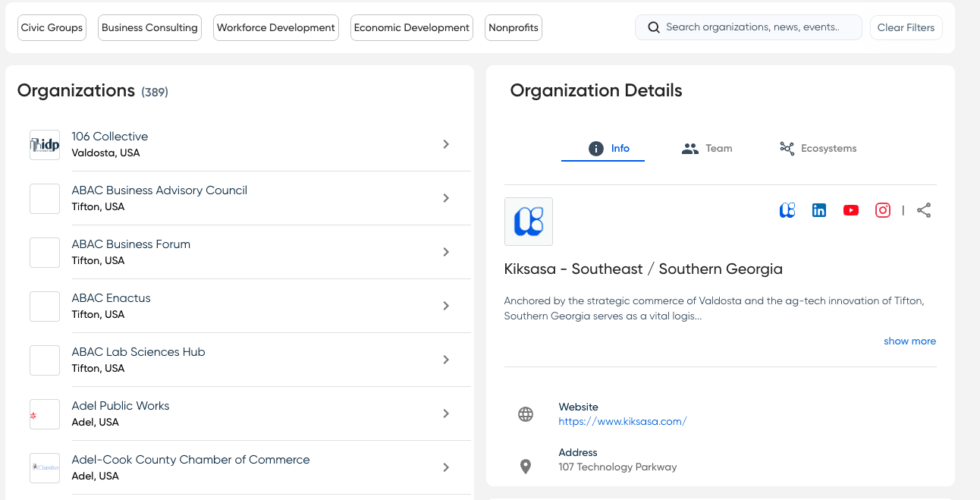
Task: Expand the ABAC Business Forum entry
Action: (446, 252)
